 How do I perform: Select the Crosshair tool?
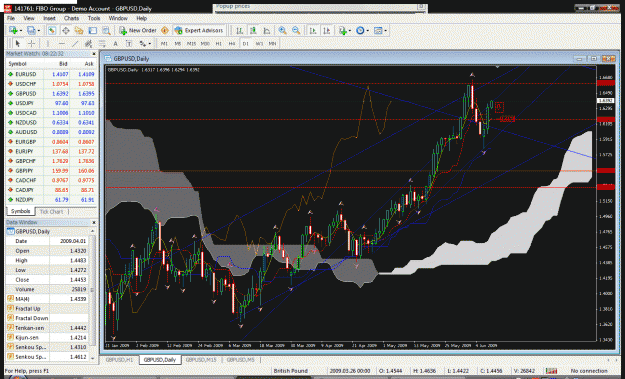31,43
